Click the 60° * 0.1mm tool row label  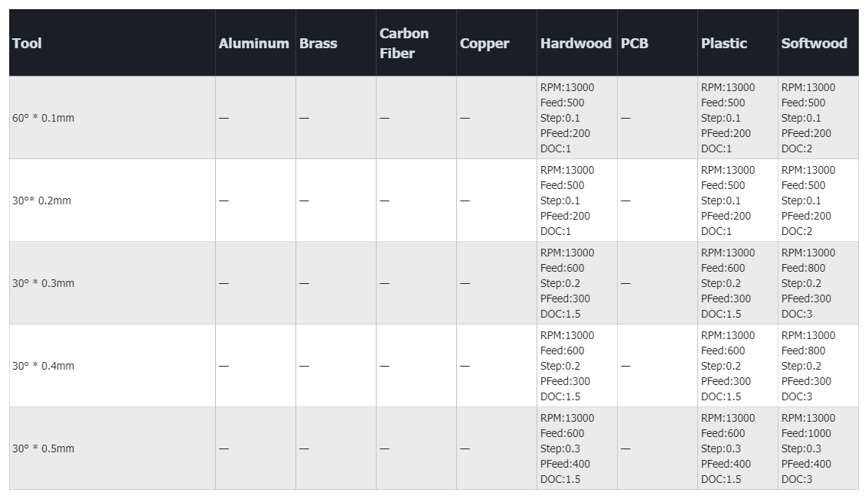44,119
